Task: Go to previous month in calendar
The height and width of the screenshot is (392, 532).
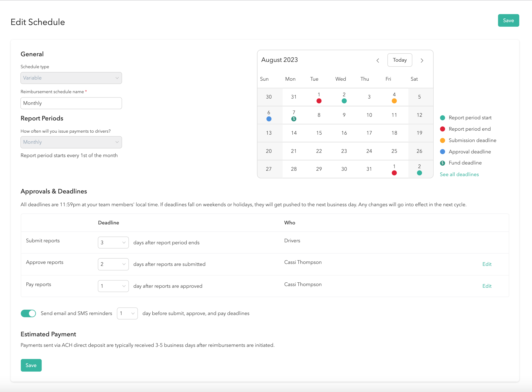Action: coord(378,61)
